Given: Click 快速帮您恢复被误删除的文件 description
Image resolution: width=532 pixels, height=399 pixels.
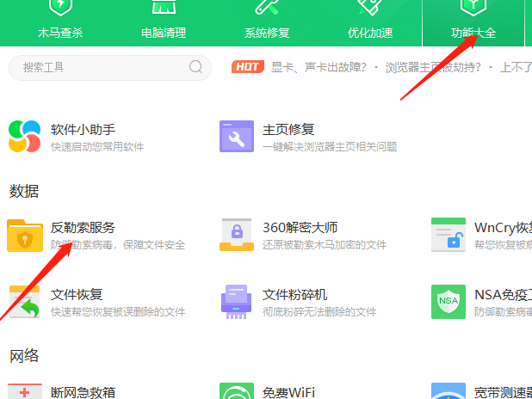Looking at the screenshot, I should (x=118, y=312).
